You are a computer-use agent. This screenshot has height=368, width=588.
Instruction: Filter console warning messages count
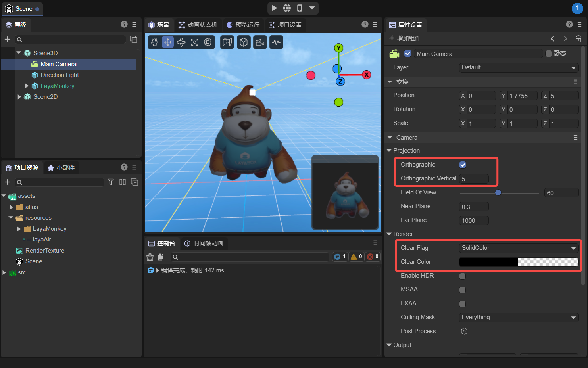tap(356, 257)
